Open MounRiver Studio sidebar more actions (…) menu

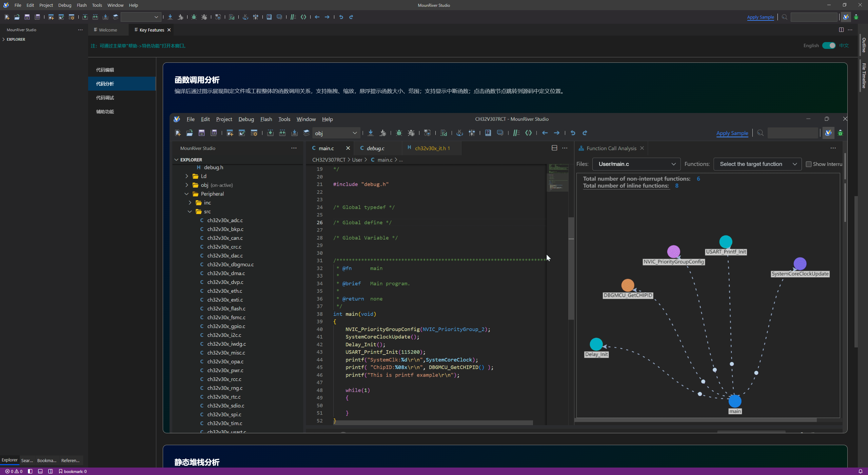[x=80, y=30]
